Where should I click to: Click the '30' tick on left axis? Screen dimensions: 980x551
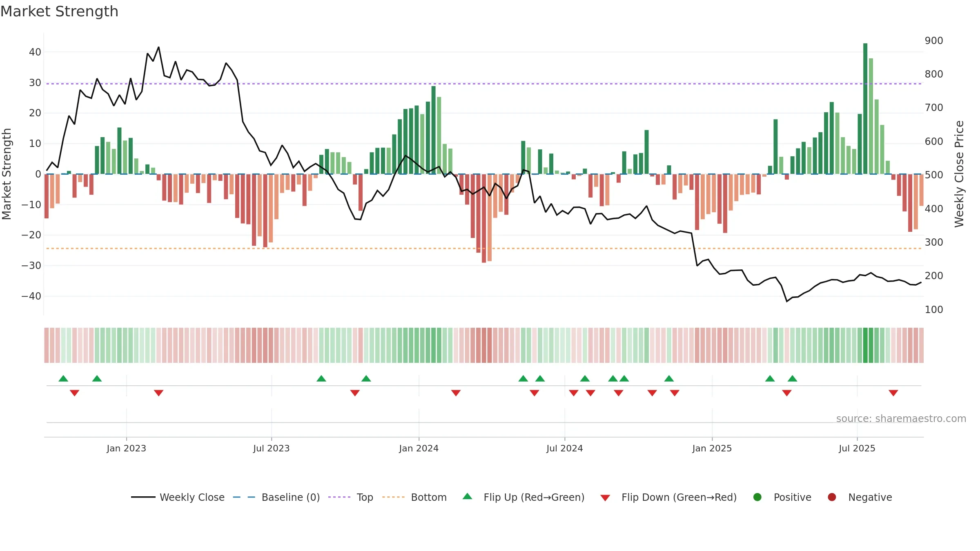point(35,83)
